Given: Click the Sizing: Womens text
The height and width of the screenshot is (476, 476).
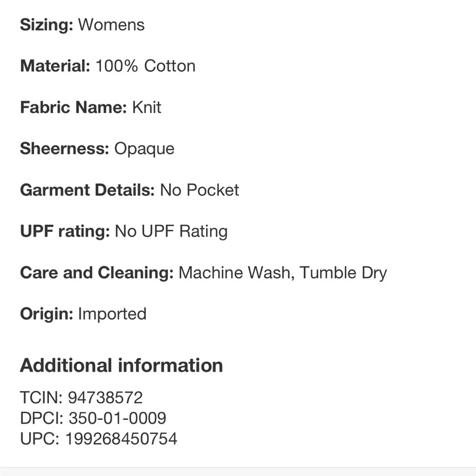Looking at the screenshot, I should (x=82, y=25).
